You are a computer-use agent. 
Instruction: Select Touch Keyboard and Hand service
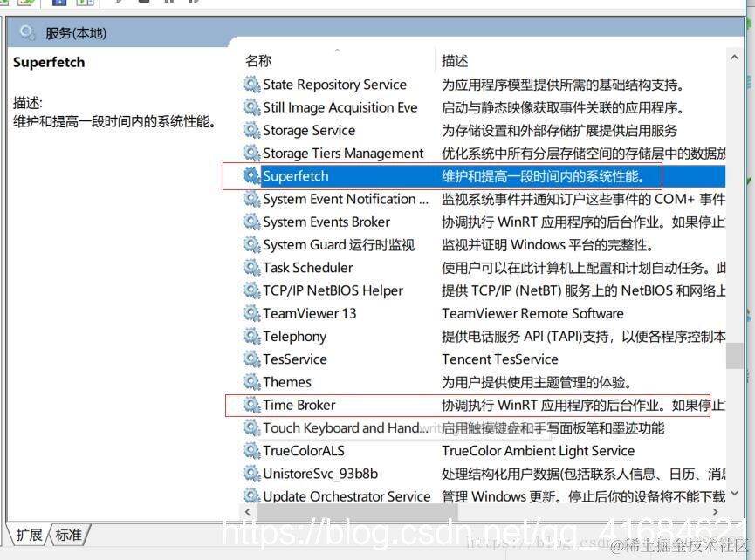346,427
